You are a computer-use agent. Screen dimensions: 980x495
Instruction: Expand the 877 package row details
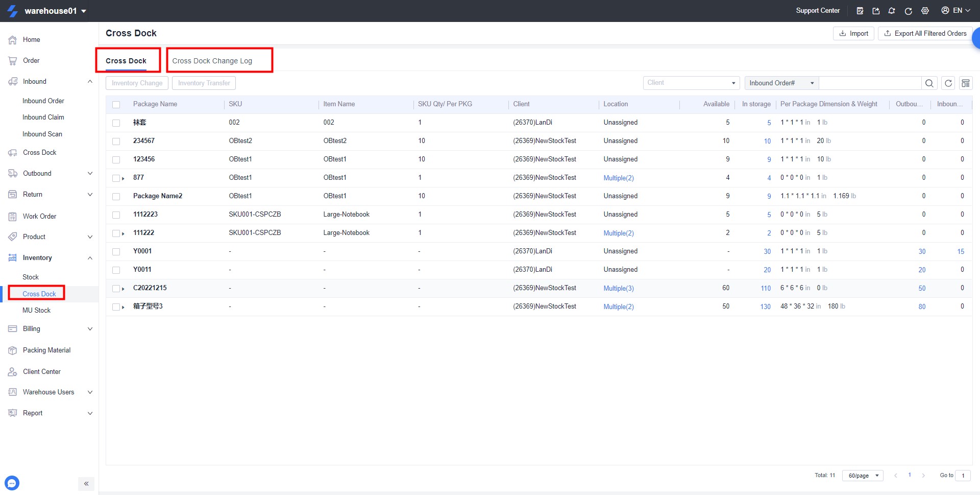tap(123, 178)
